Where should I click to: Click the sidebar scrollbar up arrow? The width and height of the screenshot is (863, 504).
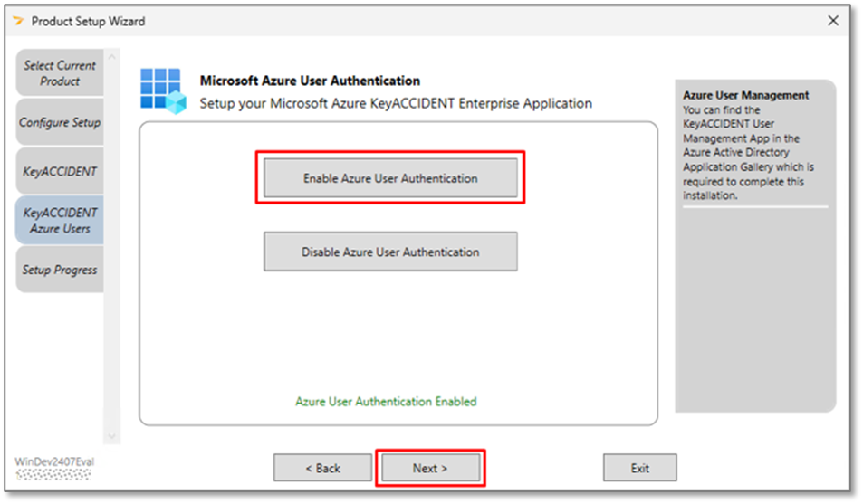112,57
